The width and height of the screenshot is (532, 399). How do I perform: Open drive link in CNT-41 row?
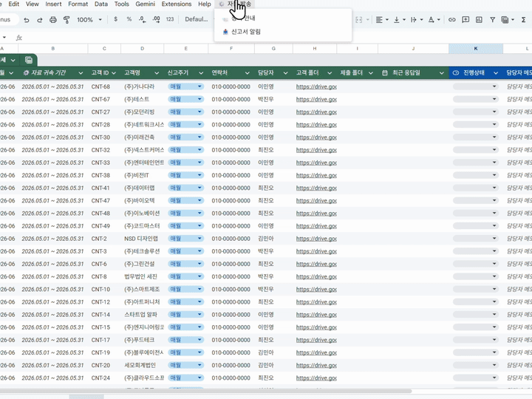[x=316, y=188]
